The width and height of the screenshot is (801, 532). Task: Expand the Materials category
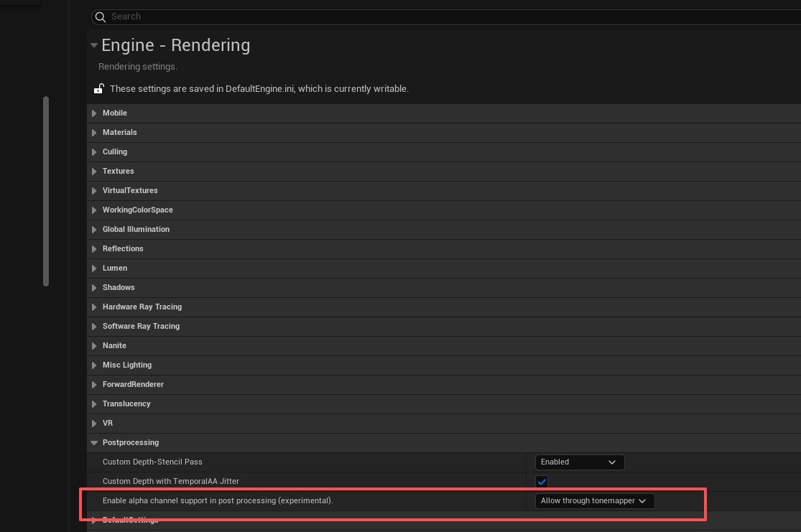pos(94,133)
